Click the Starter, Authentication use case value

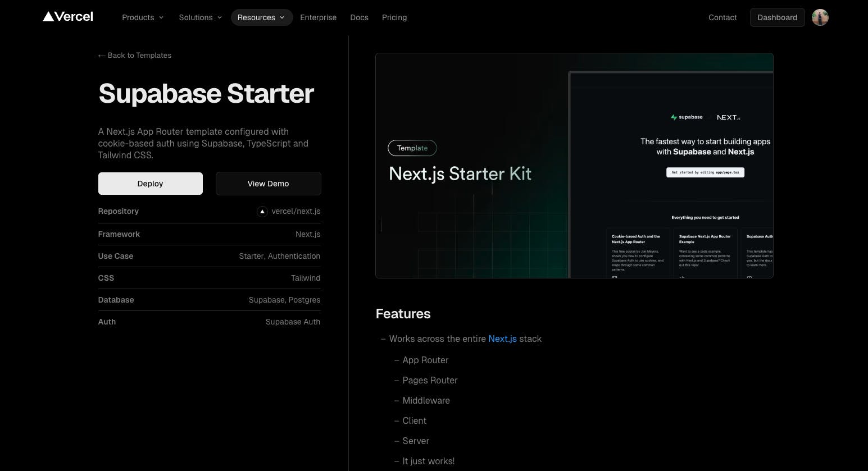(x=279, y=256)
